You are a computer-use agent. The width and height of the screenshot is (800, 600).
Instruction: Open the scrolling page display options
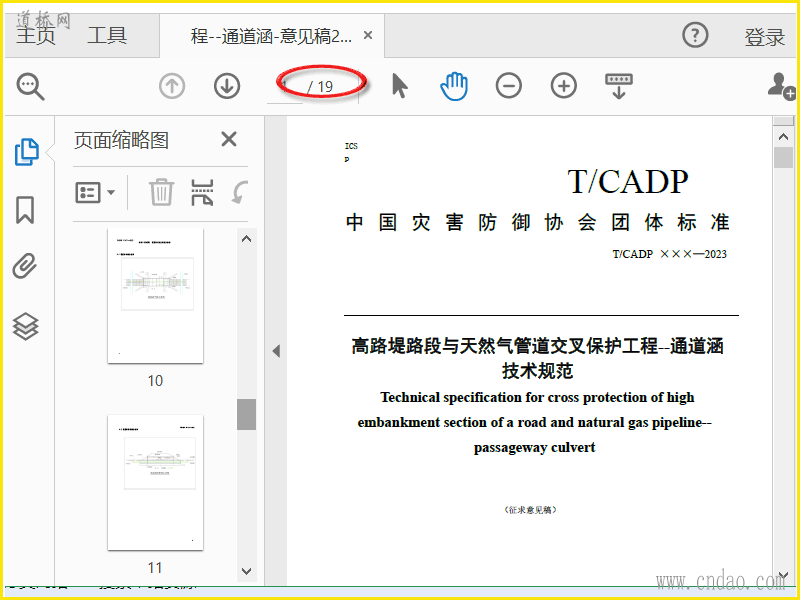(619, 86)
